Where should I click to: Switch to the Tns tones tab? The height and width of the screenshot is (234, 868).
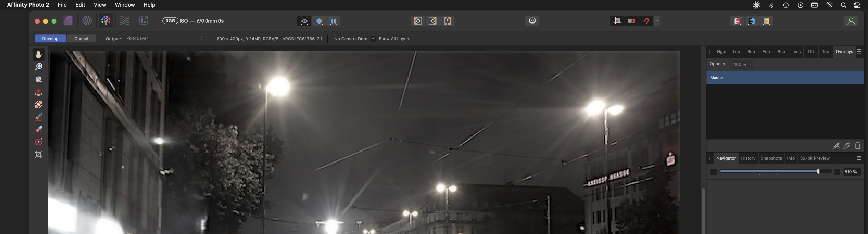tap(825, 52)
